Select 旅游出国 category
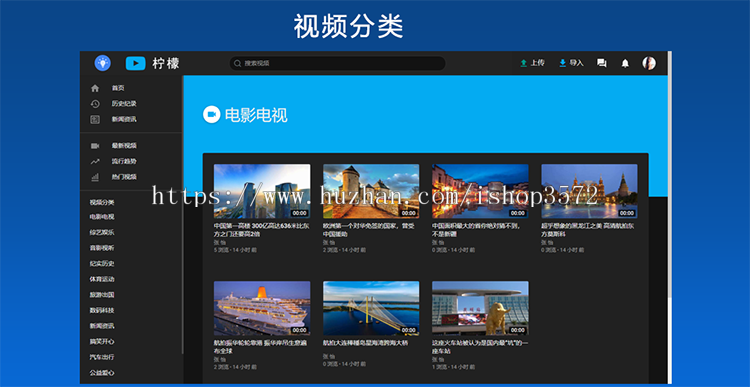Screen dimensions: 750x387 pyautogui.click(x=102, y=295)
